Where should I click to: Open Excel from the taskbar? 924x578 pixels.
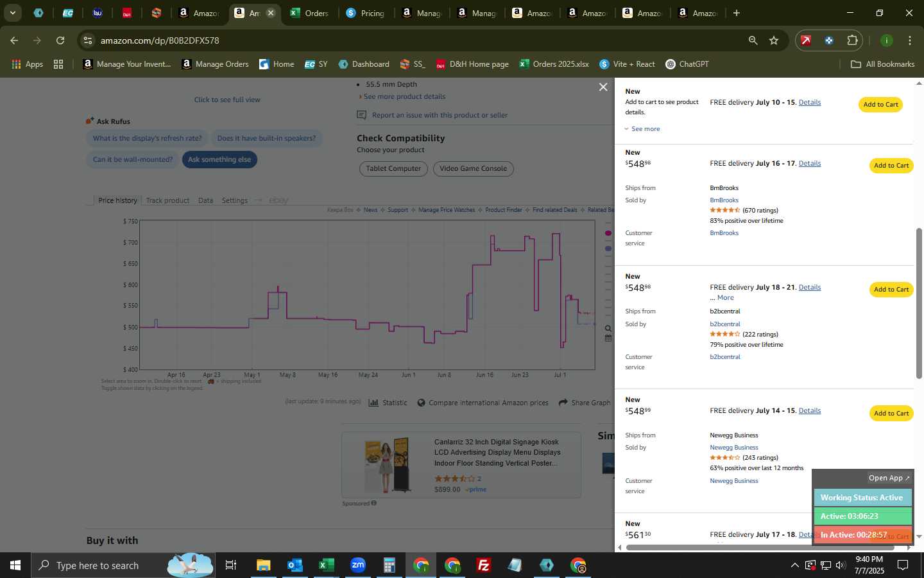click(x=327, y=565)
